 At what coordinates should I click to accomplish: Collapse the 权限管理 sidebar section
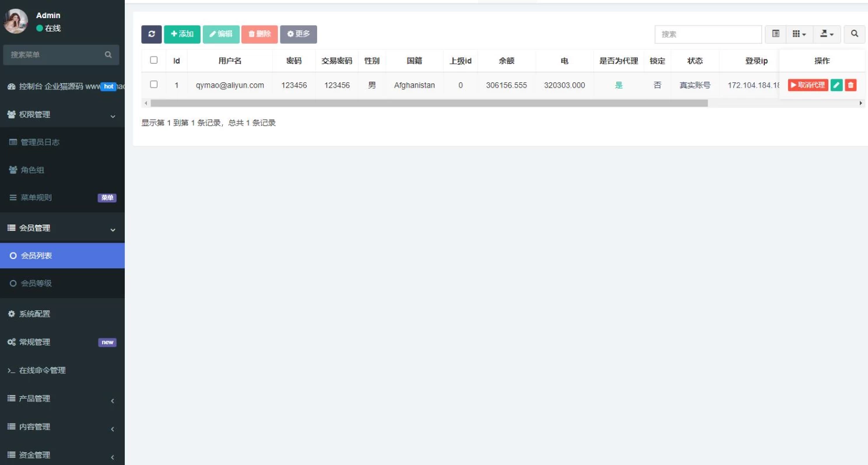pos(35,115)
